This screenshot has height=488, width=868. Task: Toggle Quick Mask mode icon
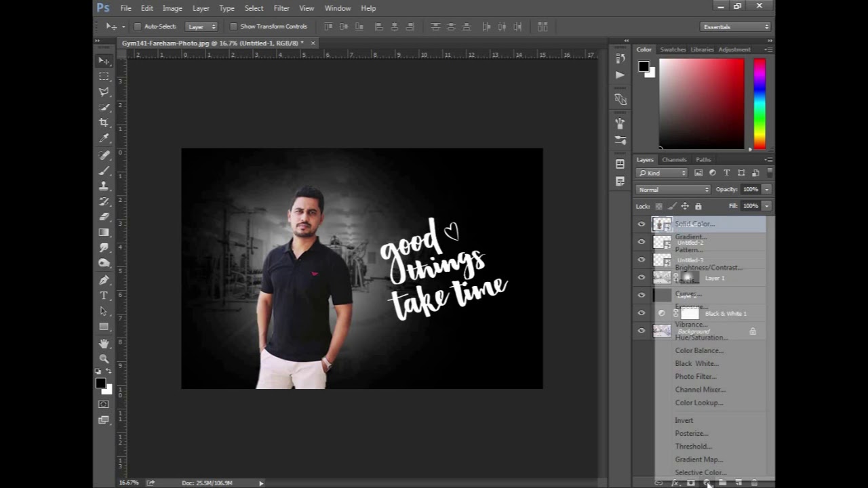coord(103,405)
